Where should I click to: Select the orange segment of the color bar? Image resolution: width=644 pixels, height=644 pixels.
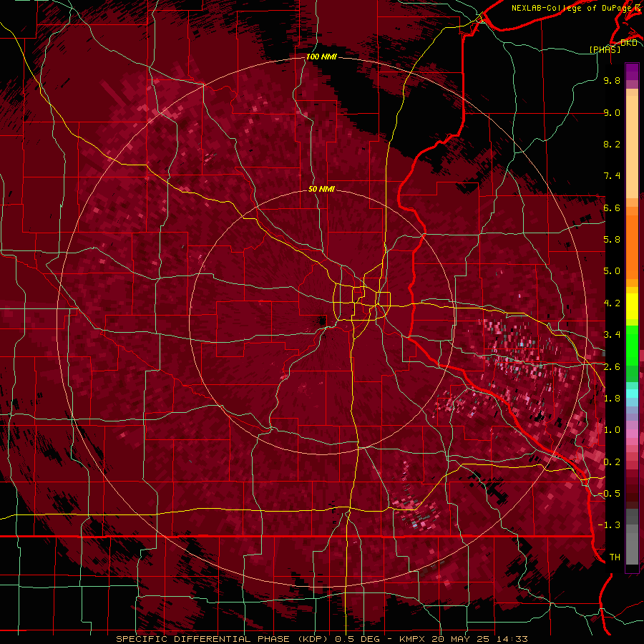pyautogui.click(x=632, y=246)
